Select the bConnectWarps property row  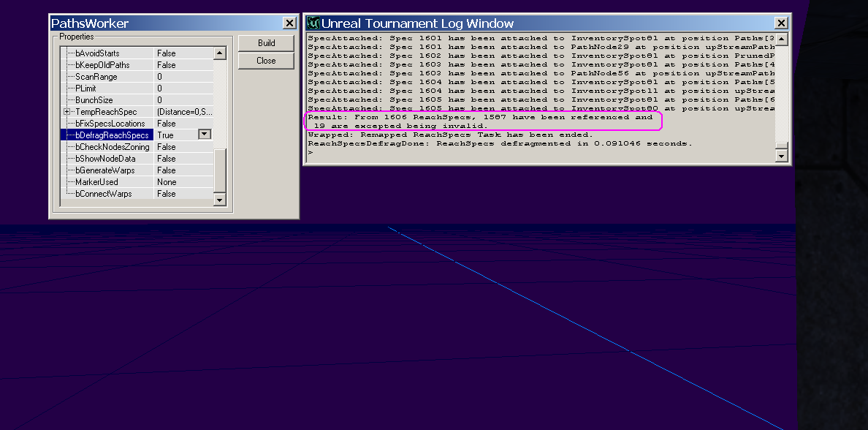[137, 193]
